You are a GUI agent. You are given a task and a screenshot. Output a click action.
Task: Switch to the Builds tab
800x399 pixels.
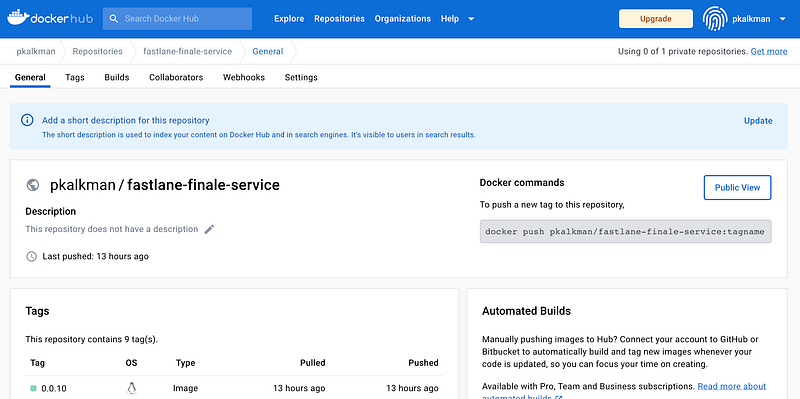[x=117, y=78]
